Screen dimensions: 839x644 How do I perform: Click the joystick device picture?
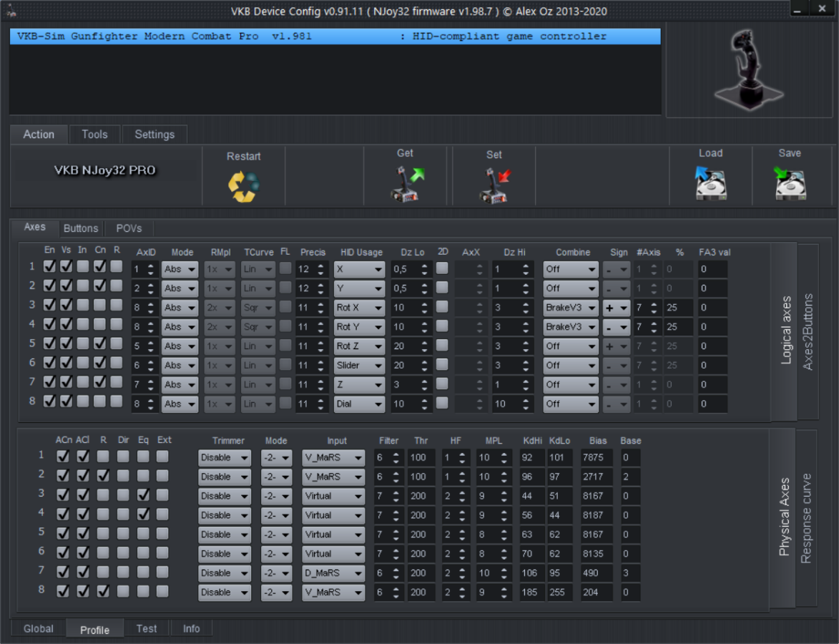point(749,69)
